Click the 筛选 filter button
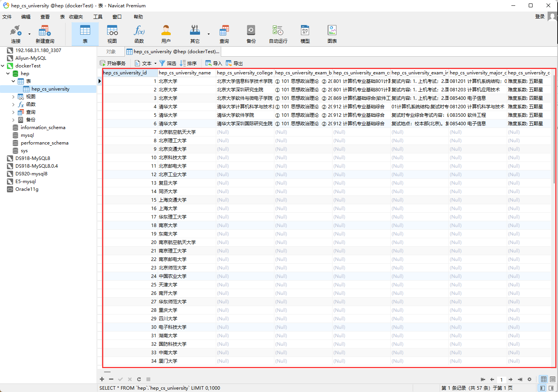 coord(168,64)
